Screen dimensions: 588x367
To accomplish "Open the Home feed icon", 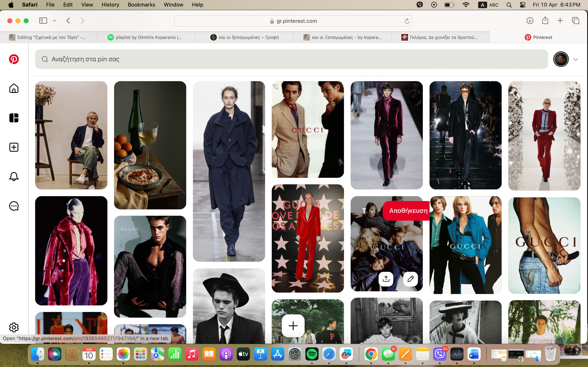I will pyautogui.click(x=14, y=88).
